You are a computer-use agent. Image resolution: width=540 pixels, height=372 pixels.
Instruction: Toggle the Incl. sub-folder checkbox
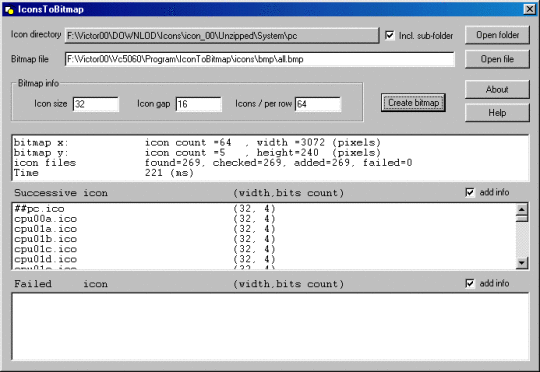(x=390, y=35)
